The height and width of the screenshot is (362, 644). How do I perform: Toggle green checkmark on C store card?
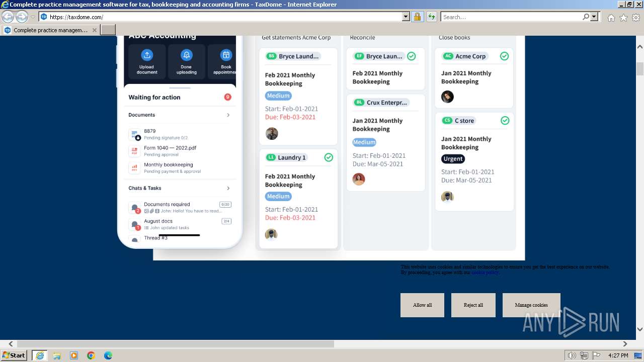pyautogui.click(x=505, y=121)
